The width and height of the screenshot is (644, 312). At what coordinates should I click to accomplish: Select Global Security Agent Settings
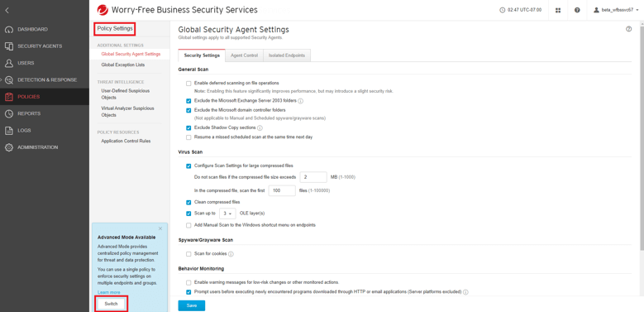pos(131,54)
